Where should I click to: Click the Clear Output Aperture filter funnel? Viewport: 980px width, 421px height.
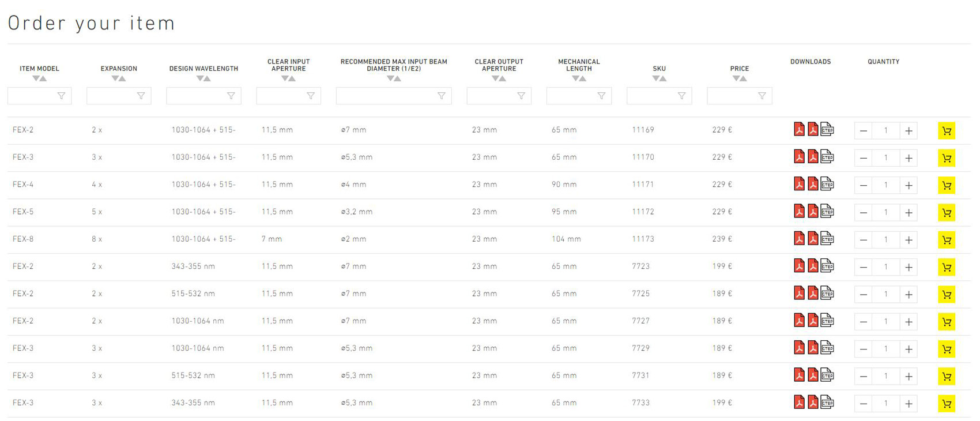point(521,96)
